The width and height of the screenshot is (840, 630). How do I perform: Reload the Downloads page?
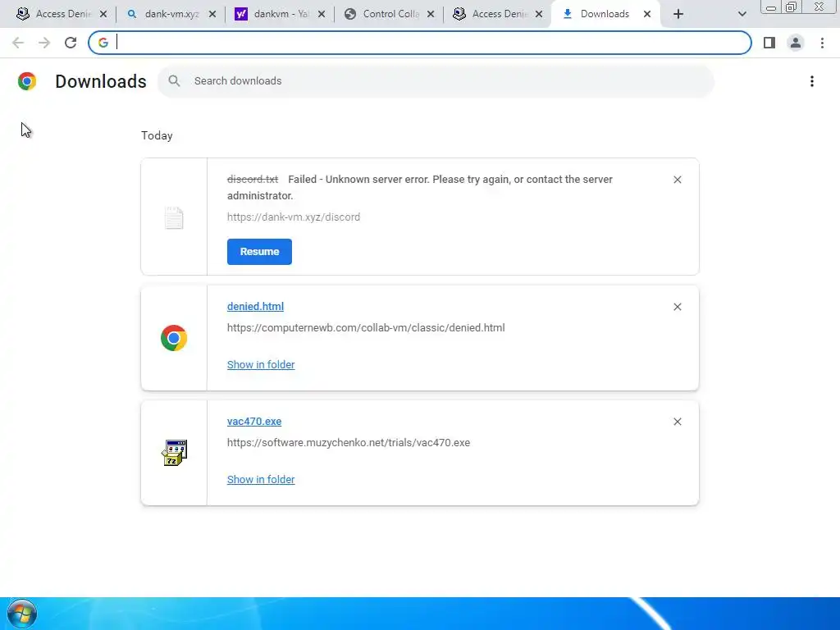coord(71,43)
